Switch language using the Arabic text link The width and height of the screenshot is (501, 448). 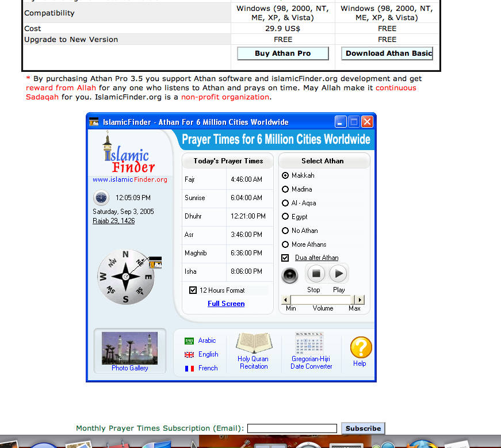click(x=207, y=340)
